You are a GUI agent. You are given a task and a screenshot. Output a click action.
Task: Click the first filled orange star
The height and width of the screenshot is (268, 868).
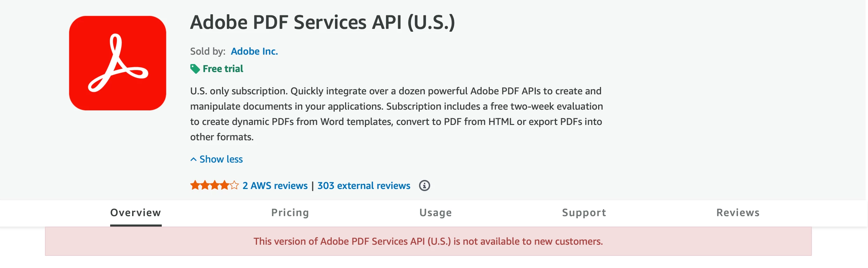(x=195, y=185)
